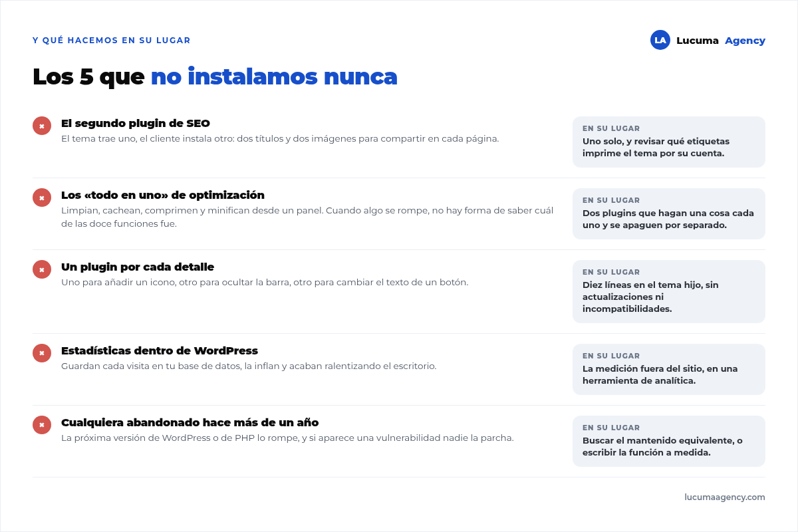Click 'EN SU LUGAR' label above 'Diez líneas'
The height and width of the screenshot is (532, 798).
[x=611, y=272]
